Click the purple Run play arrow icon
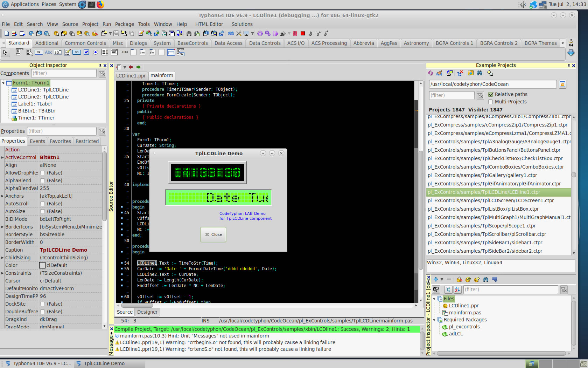This screenshot has width=588, height=368. 276,34
